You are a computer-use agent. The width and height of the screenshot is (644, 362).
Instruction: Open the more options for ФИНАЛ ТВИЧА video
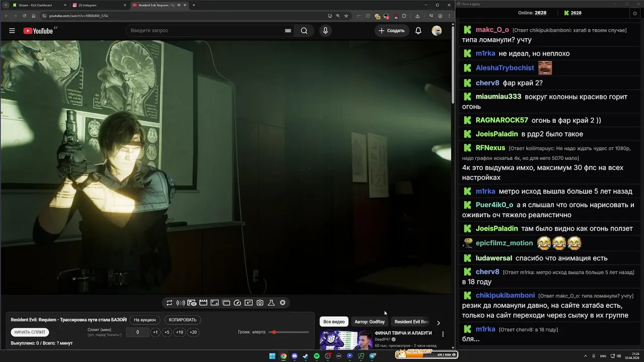(x=443, y=334)
